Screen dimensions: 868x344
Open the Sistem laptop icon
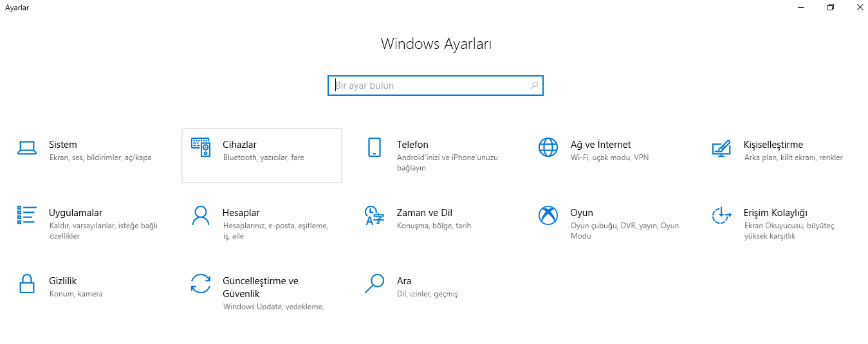(x=26, y=148)
